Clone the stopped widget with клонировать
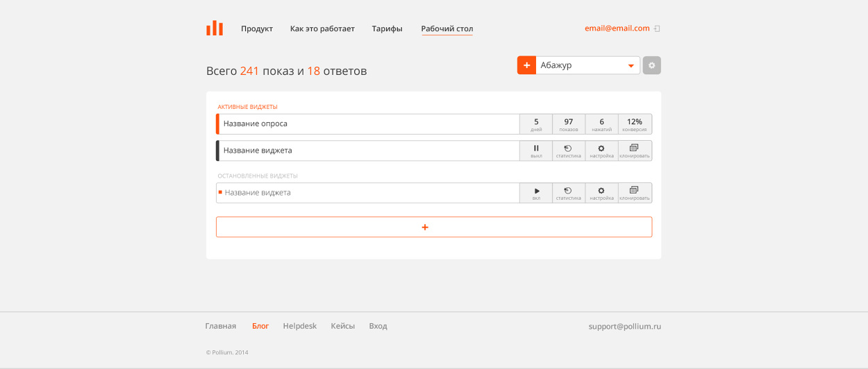This screenshot has height=369, width=868. coord(635,193)
